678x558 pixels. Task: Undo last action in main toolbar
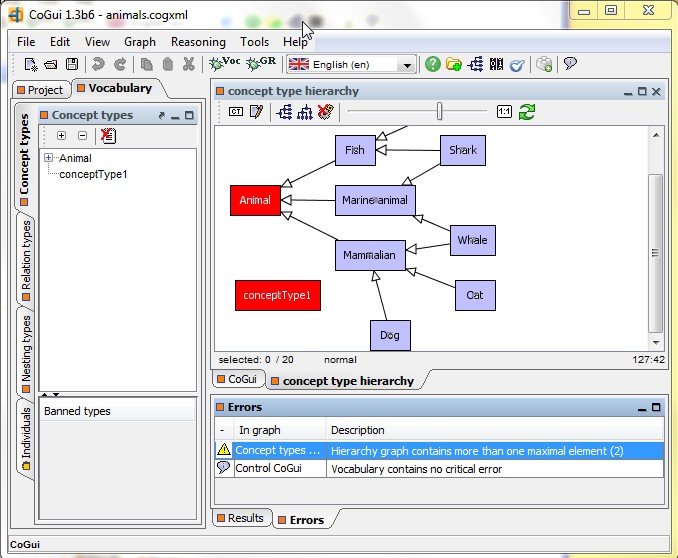[99, 64]
